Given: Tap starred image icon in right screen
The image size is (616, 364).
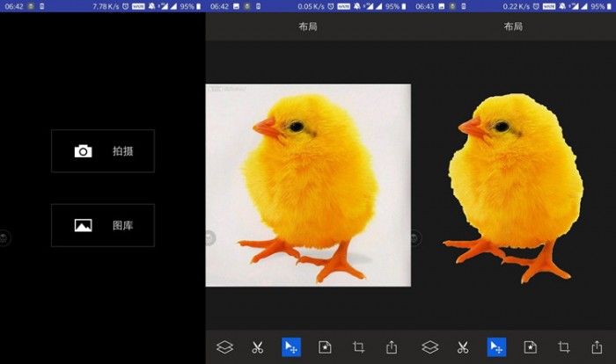Looking at the screenshot, I should tap(531, 347).
